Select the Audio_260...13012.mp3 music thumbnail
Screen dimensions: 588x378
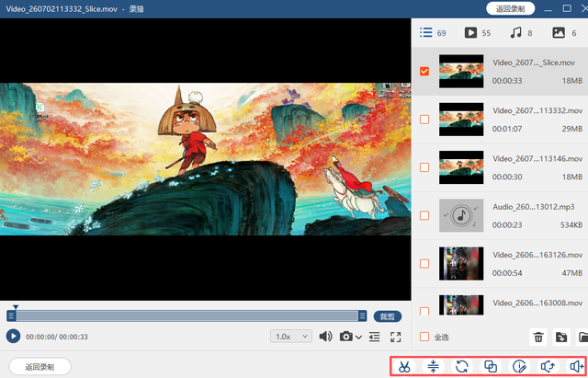click(461, 215)
